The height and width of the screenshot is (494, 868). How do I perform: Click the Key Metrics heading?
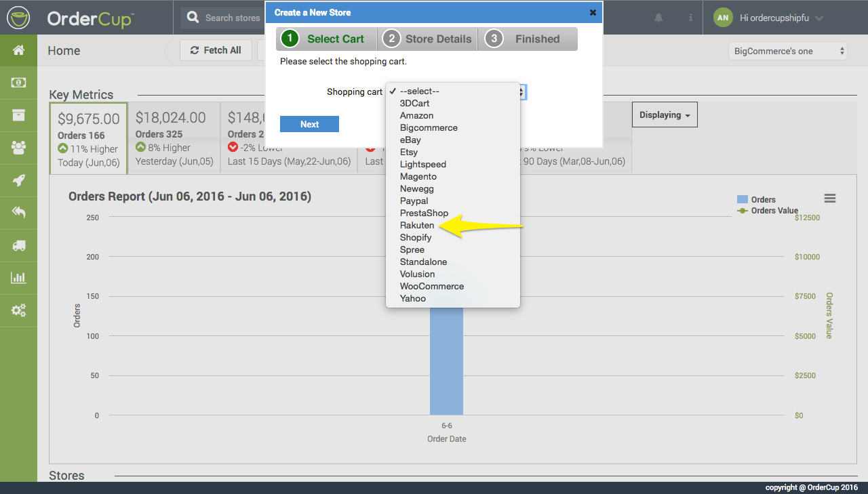point(81,95)
